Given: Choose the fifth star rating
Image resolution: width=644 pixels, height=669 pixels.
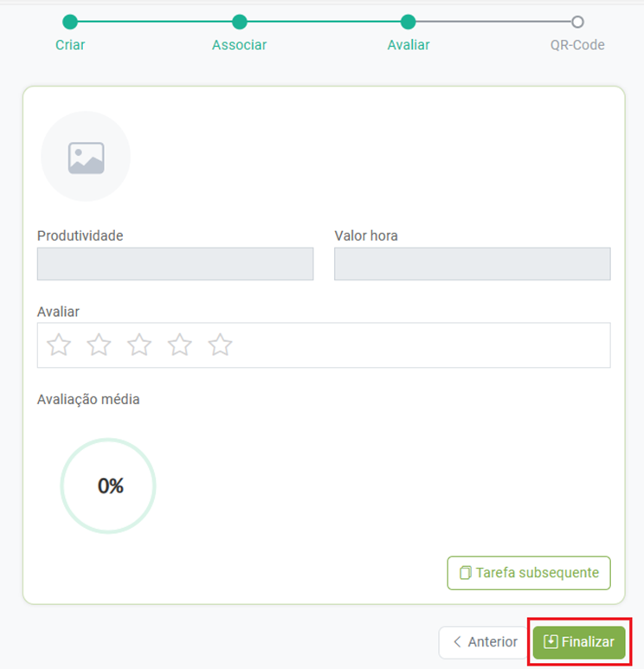Looking at the screenshot, I should pyautogui.click(x=221, y=345).
